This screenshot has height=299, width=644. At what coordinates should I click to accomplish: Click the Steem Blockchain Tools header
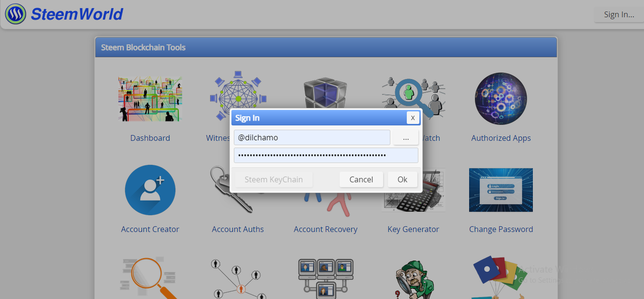pyautogui.click(x=143, y=47)
